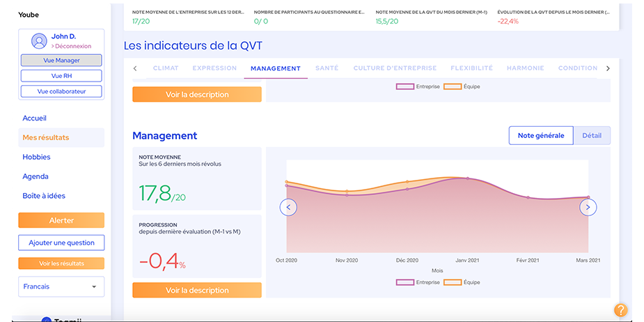Toggle Entreprise series in lower chart legend

click(x=418, y=282)
